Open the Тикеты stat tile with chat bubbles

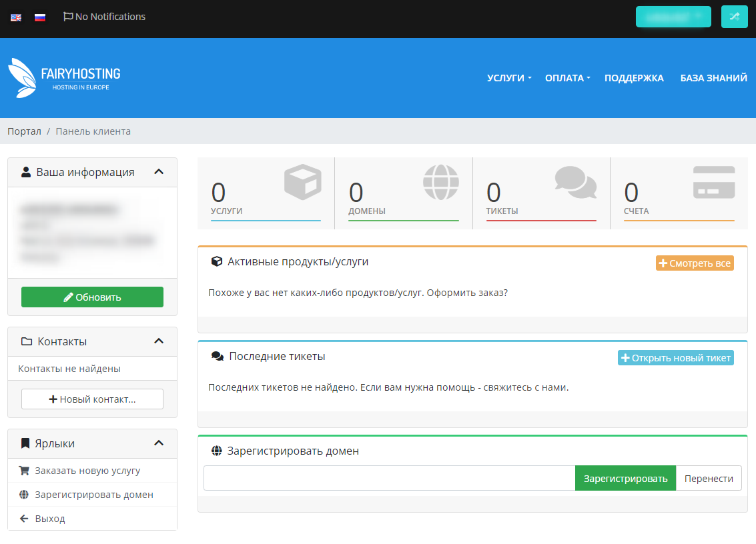point(541,193)
